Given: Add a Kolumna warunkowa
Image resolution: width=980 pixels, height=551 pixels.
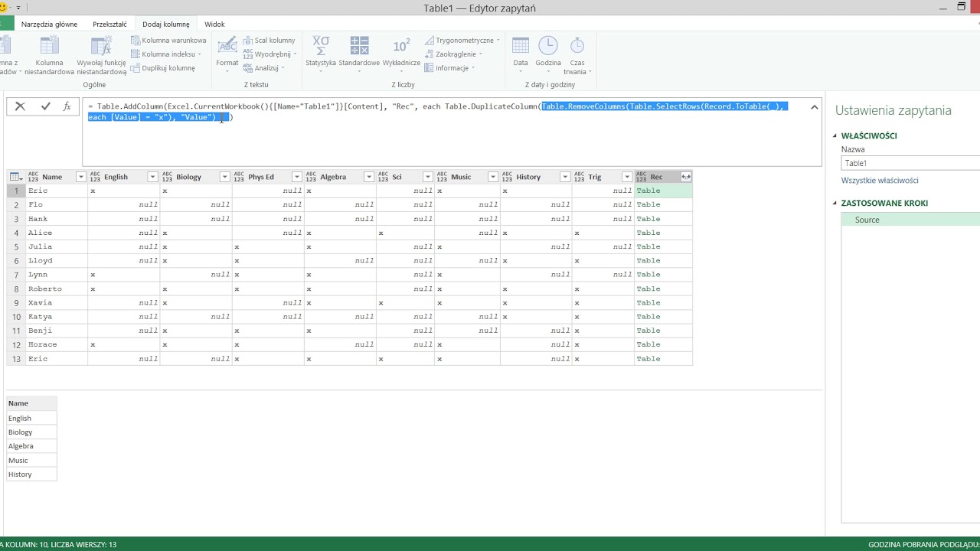Looking at the screenshot, I should [x=168, y=41].
